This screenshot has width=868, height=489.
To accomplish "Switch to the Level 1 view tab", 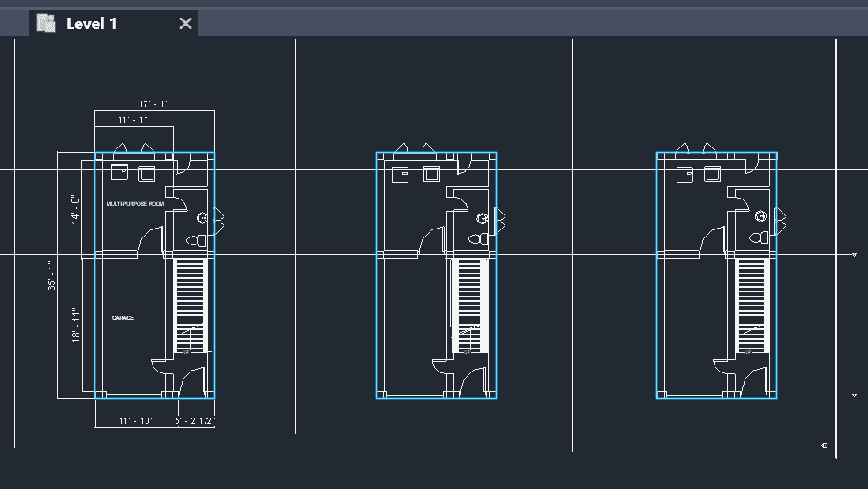I will pos(92,24).
